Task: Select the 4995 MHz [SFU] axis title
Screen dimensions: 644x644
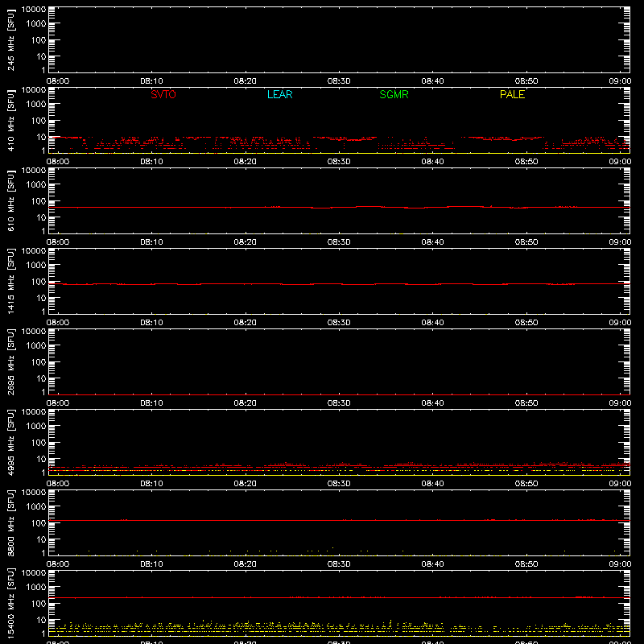Action: tap(10, 443)
